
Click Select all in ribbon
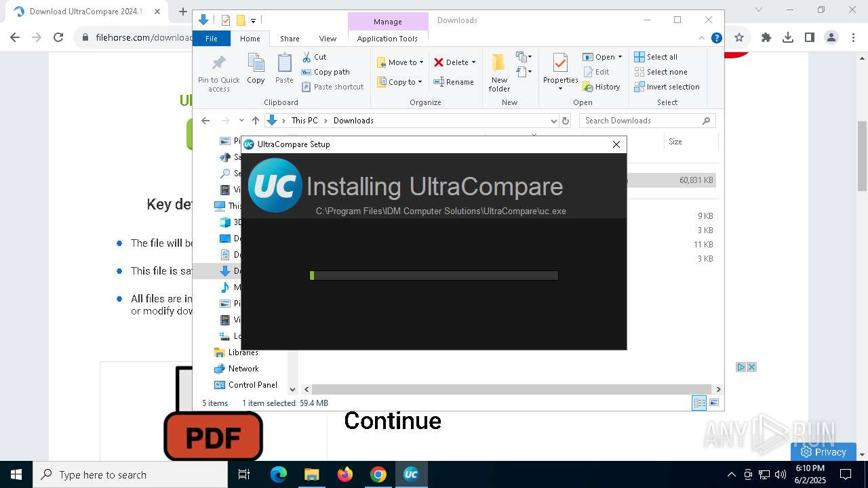[656, 57]
